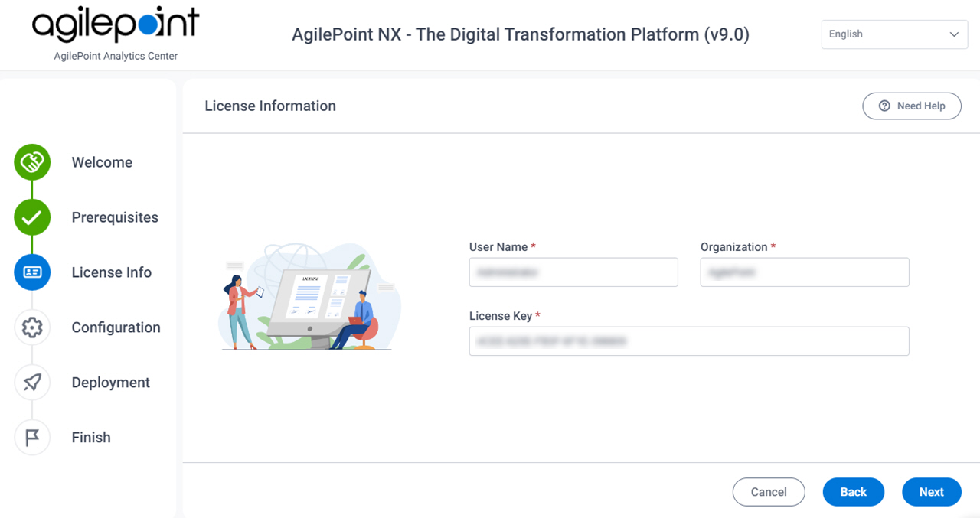980x518 pixels.
Task: Open the Configuration gear step icon
Action: point(32,327)
